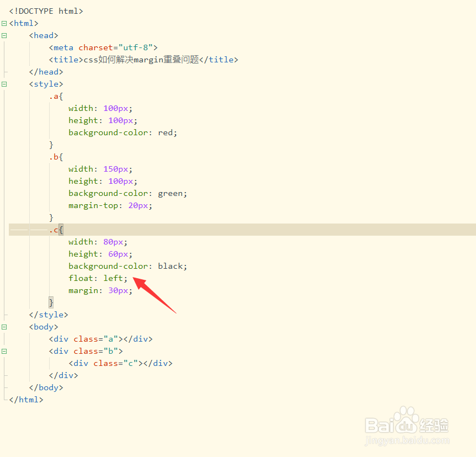
Task: Collapse the html tag fold marker
Action: coord(4,23)
